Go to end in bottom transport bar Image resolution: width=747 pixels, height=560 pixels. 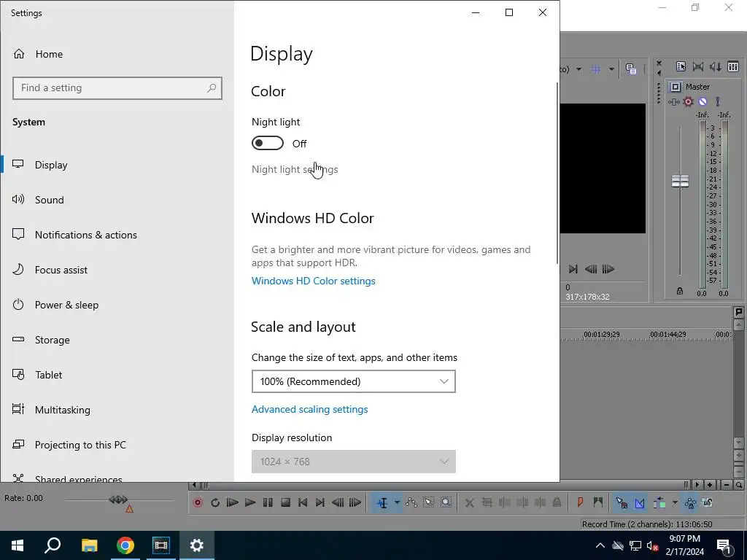tap(320, 502)
